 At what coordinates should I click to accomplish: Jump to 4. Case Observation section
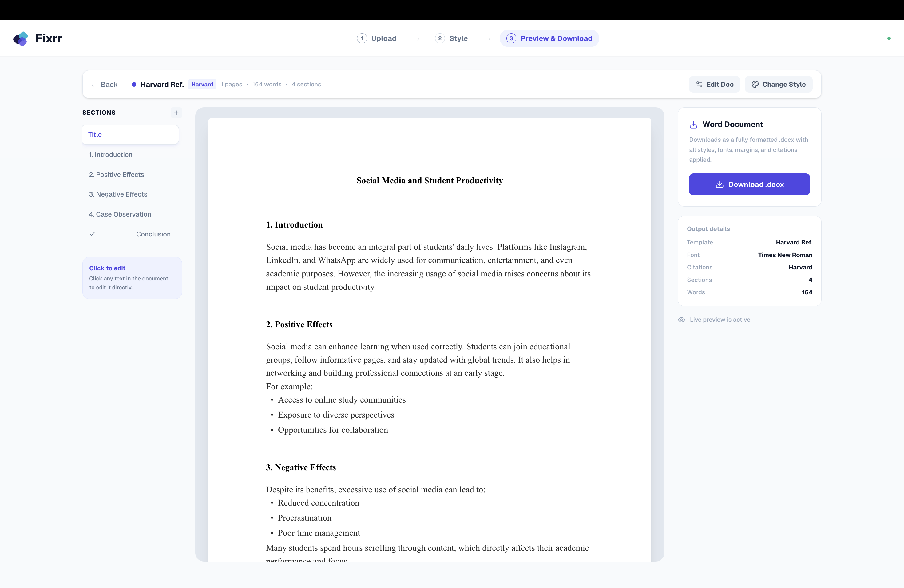click(x=120, y=214)
